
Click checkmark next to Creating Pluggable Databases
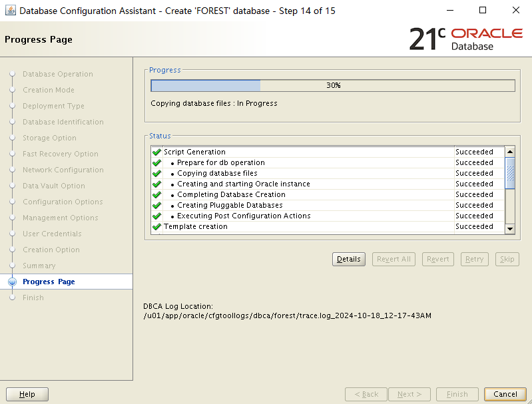(x=156, y=205)
